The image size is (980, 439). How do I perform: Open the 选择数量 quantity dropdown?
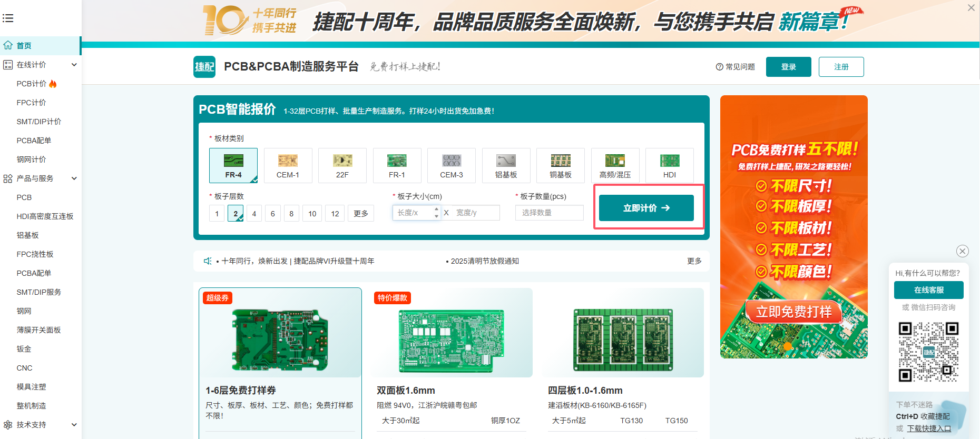coord(549,213)
